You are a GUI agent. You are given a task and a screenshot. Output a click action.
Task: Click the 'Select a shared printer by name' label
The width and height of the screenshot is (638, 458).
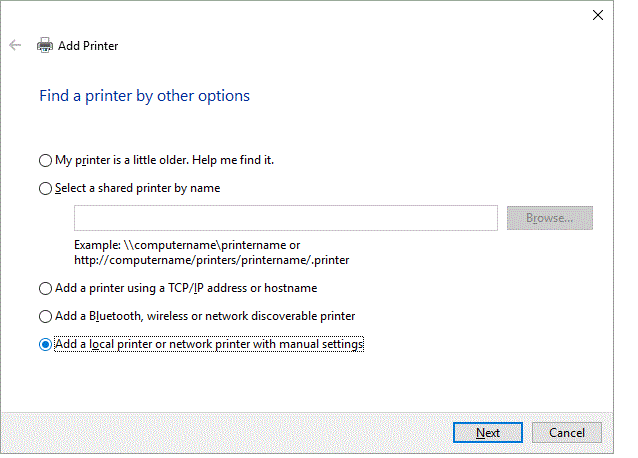tap(138, 188)
